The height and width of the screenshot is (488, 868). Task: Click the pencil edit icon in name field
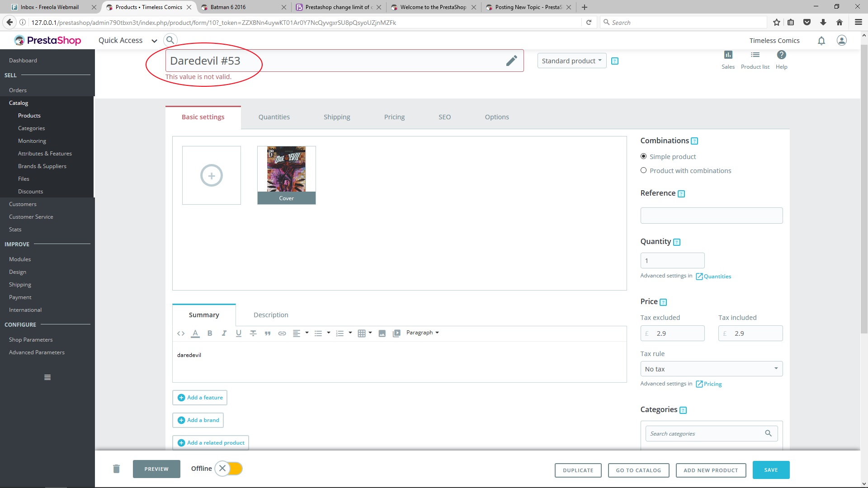pyautogui.click(x=511, y=61)
